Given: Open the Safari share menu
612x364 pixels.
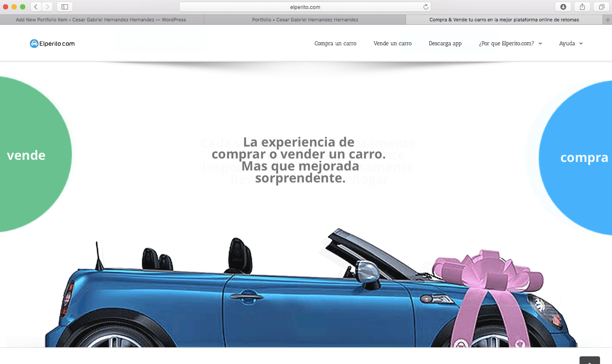Looking at the screenshot, I should coord(582,7).
